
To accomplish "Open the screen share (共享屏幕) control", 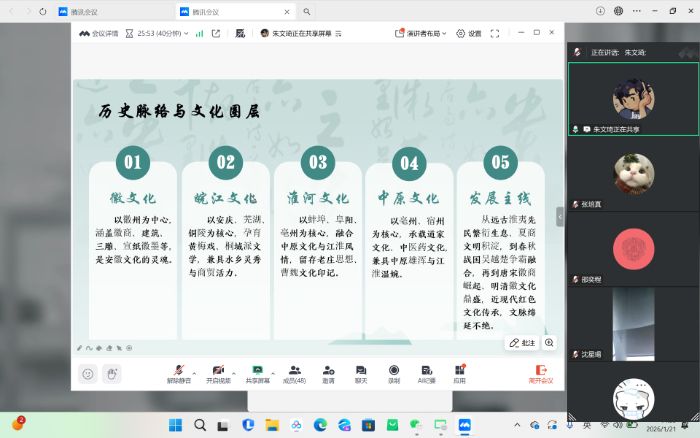I will click(x=257, y=372).
